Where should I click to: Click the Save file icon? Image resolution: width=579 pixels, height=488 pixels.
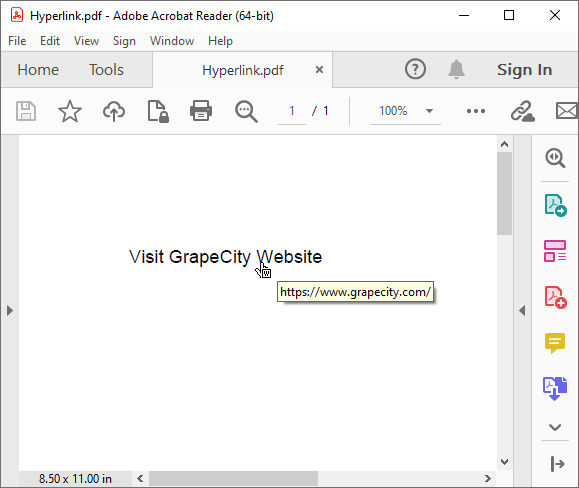pos(26,111)
